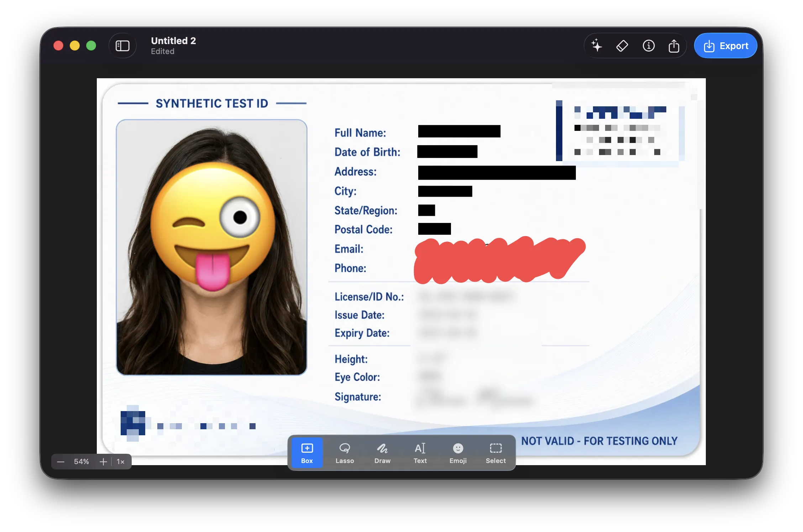
Task: Click the 'Eye Color:' label
Action: [357, 377]
